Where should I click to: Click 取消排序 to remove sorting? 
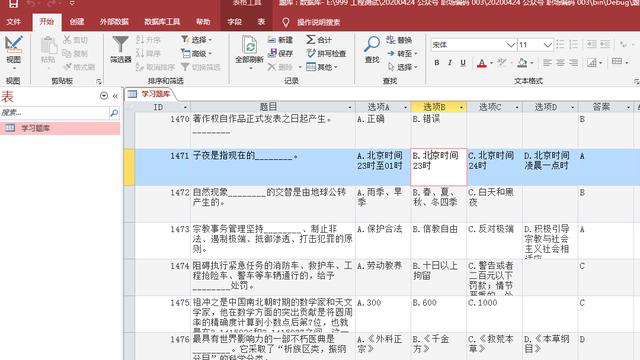coord(155,67)
